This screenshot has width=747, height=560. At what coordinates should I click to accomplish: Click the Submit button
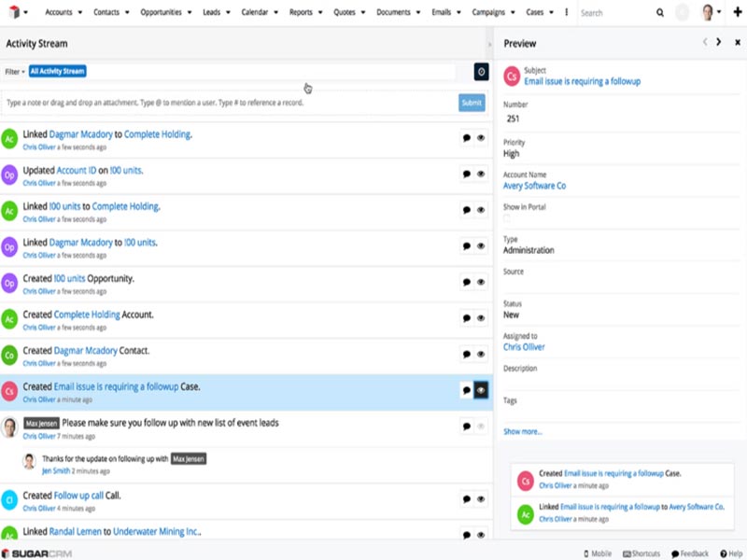click(472, 104)
